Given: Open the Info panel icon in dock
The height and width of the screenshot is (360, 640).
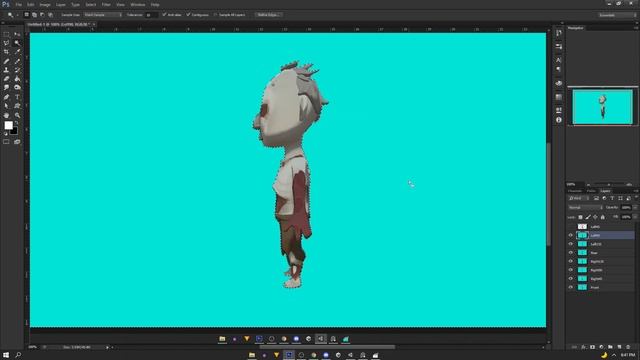Looking at the screenshot, I should 559,120.
